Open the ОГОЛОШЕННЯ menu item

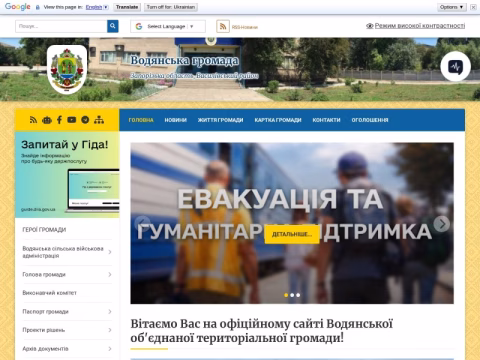point(370,120)
